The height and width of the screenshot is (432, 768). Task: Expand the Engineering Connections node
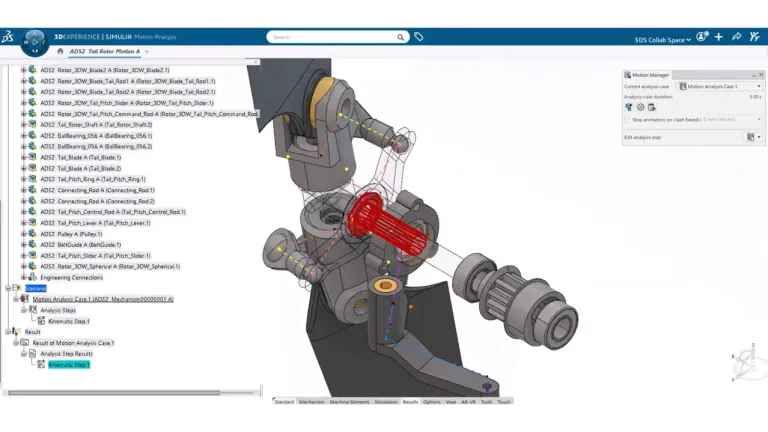tap(24, 277)
